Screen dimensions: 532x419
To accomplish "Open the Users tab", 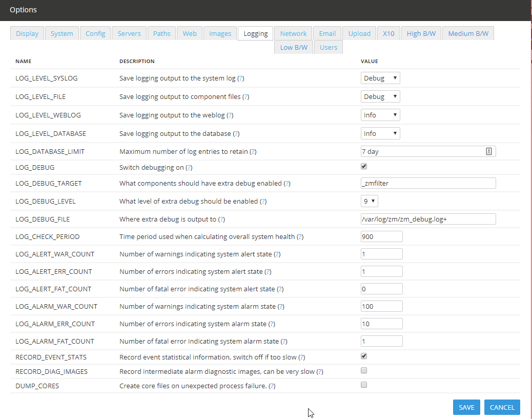I will pos(329,48).
